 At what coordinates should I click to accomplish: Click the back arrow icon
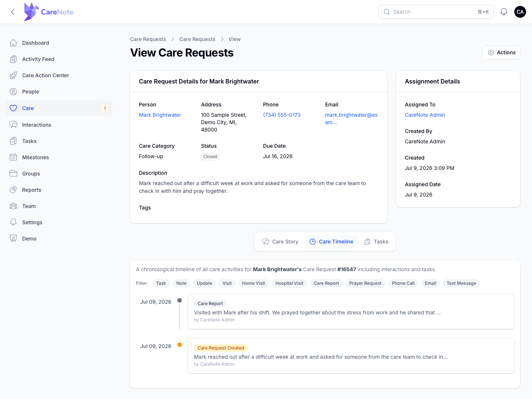[13, 12]
